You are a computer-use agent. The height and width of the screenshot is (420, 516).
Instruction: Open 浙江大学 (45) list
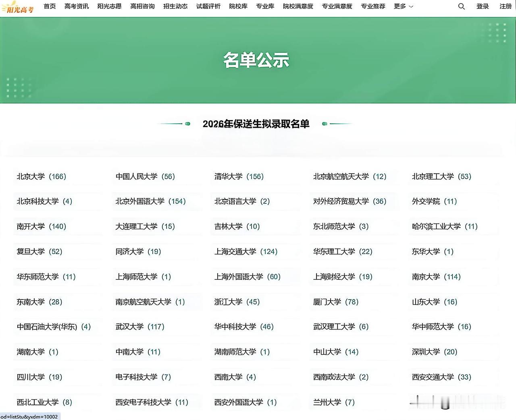click(x=237, y=302)
